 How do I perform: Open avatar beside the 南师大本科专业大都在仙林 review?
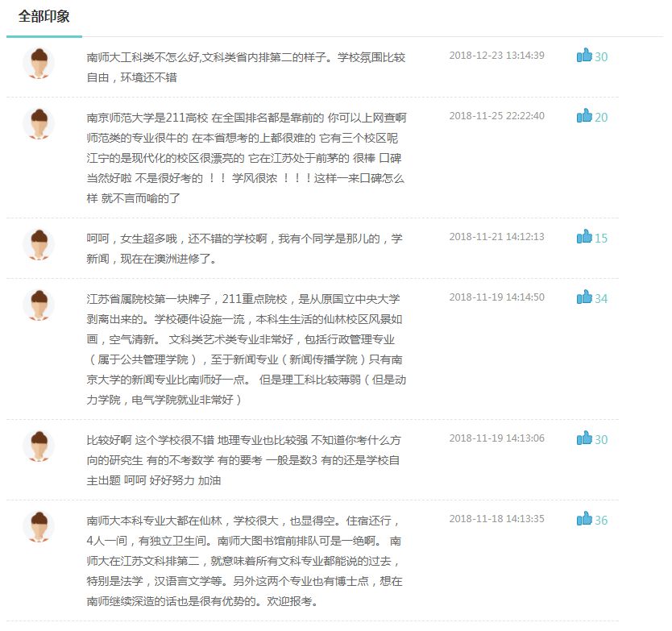tap(39, 527)
